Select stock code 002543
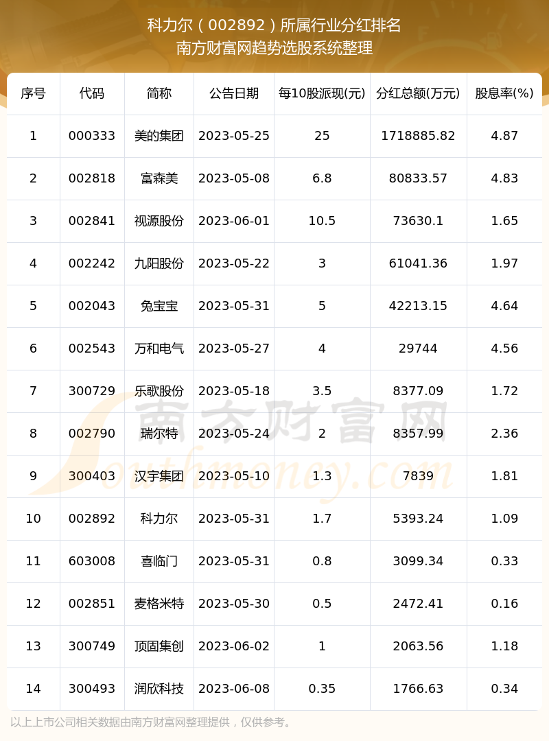The height and width of the screenshot is (756, 549). tap(92, 349)
